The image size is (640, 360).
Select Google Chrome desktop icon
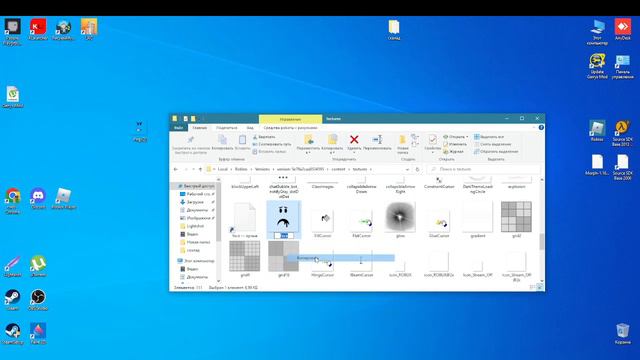click(13, 201)
